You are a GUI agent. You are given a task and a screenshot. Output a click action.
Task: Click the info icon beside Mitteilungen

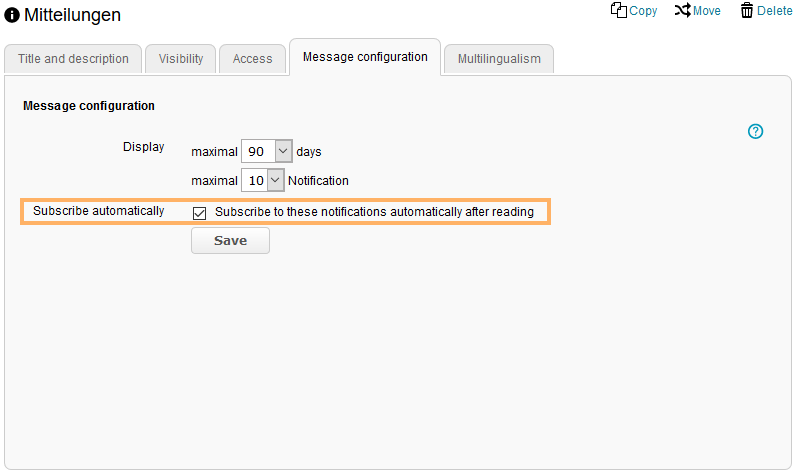[13, 15]
